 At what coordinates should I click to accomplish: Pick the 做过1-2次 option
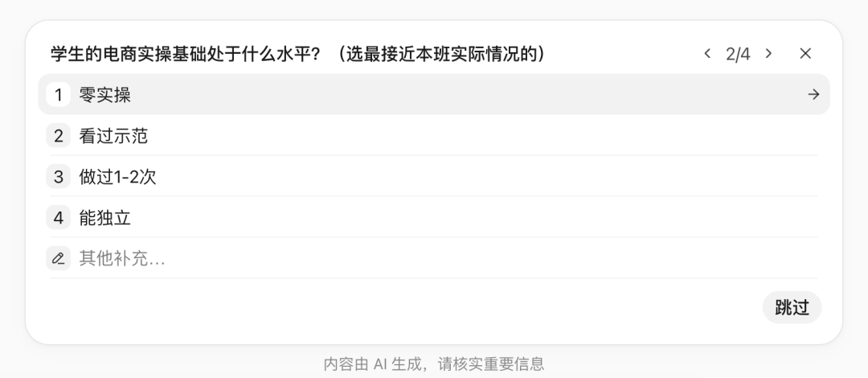coord(434,177)
